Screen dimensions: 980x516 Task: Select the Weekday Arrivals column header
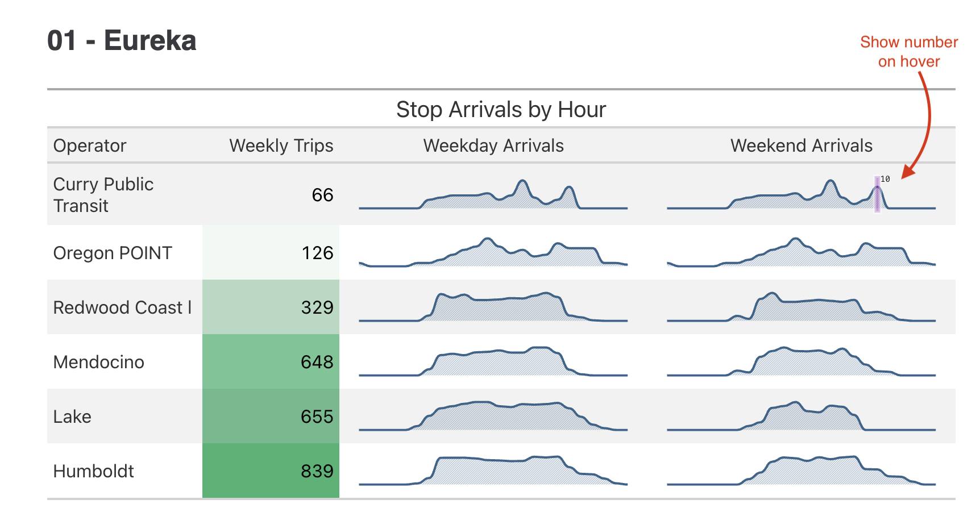click(493, 146)
